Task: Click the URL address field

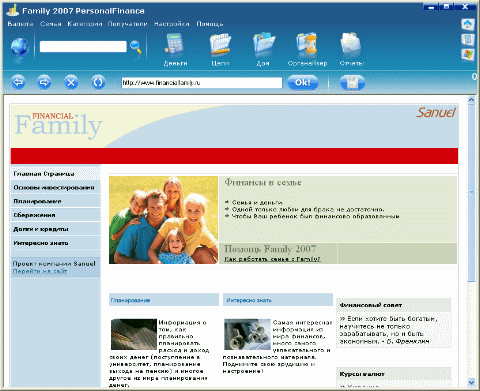Action: pos(201,83)
